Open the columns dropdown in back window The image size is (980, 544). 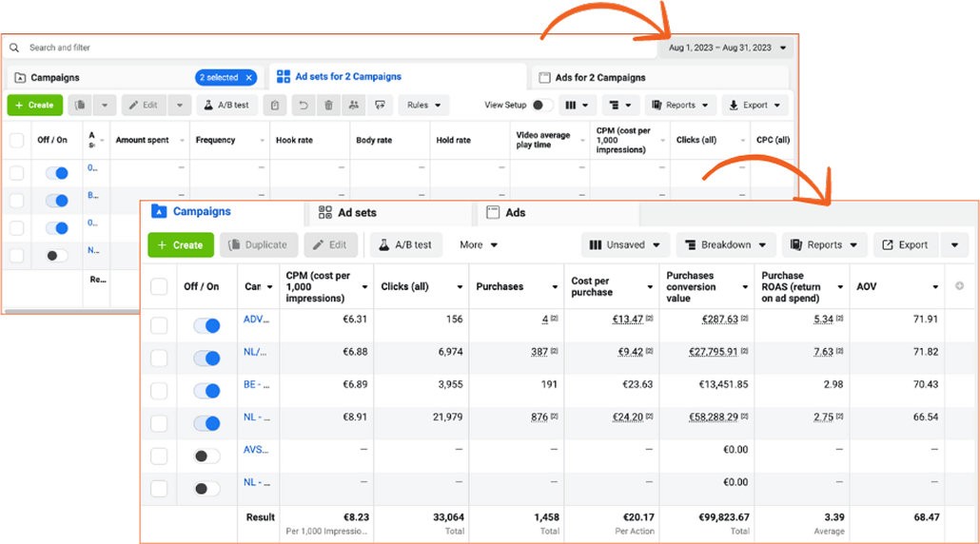(x=577, y=105)
